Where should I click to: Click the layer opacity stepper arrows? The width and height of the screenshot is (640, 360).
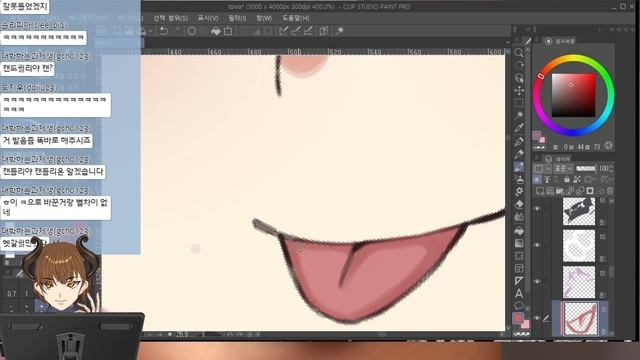click(x=611, y=169)
